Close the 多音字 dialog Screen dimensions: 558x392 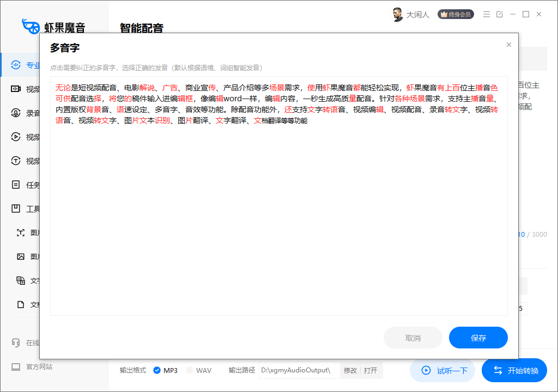(x=508, y=45)
